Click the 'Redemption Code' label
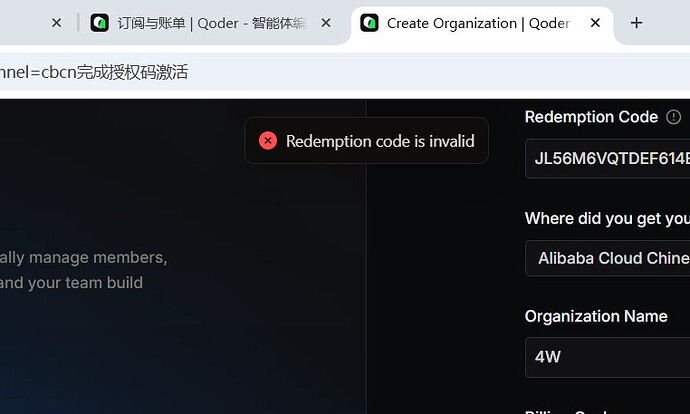The image size is (690, 414). pos(591,117)
